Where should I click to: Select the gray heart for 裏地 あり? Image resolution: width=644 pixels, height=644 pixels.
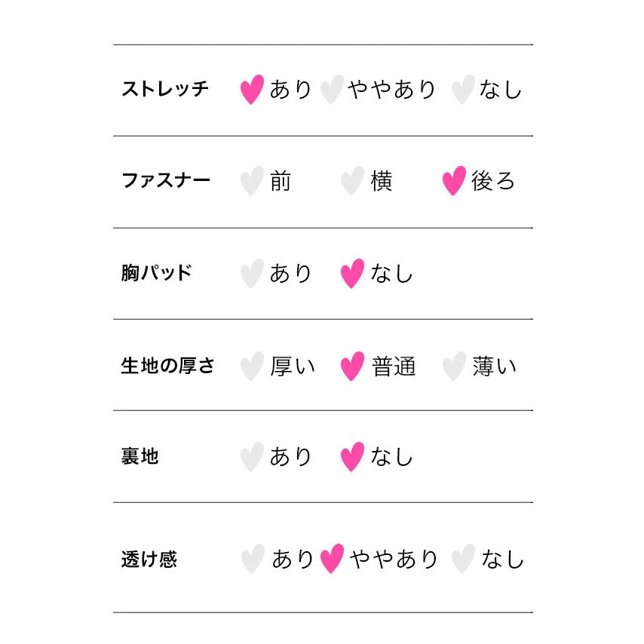tap(252, 458)
